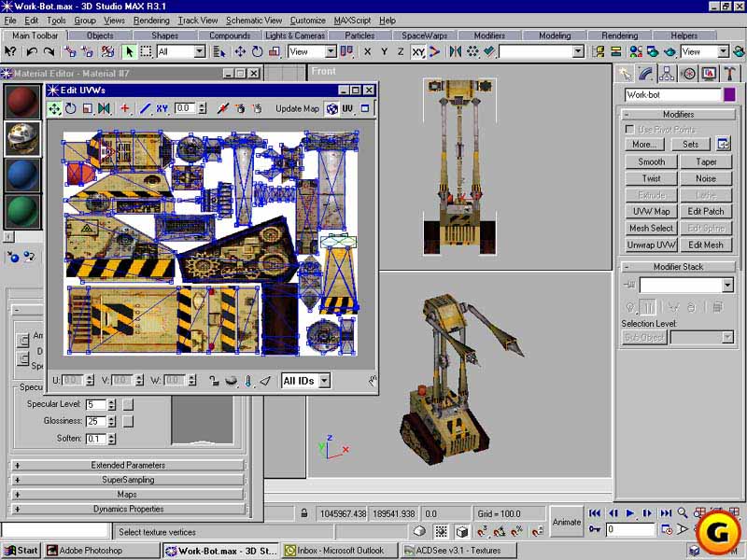Screen dimensions: 747x560
Task: Click Update Map in Edit UVWs
Action: click(x=297, y=108)
